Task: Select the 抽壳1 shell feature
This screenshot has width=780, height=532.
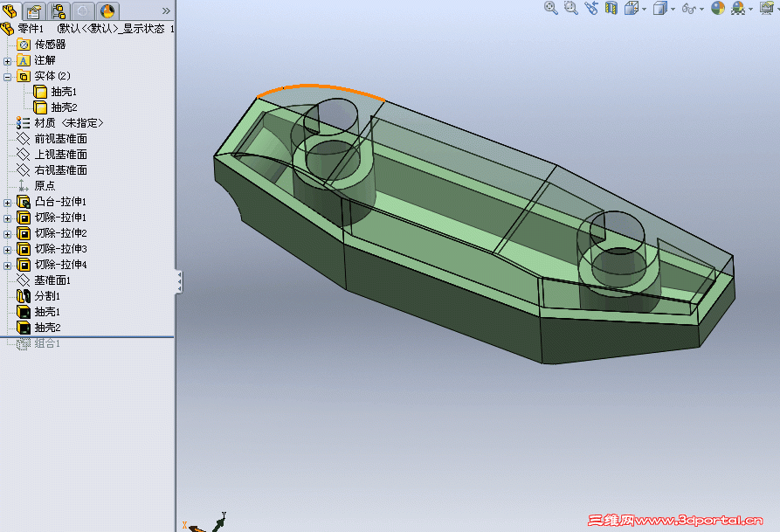Action: coord(38,312)
